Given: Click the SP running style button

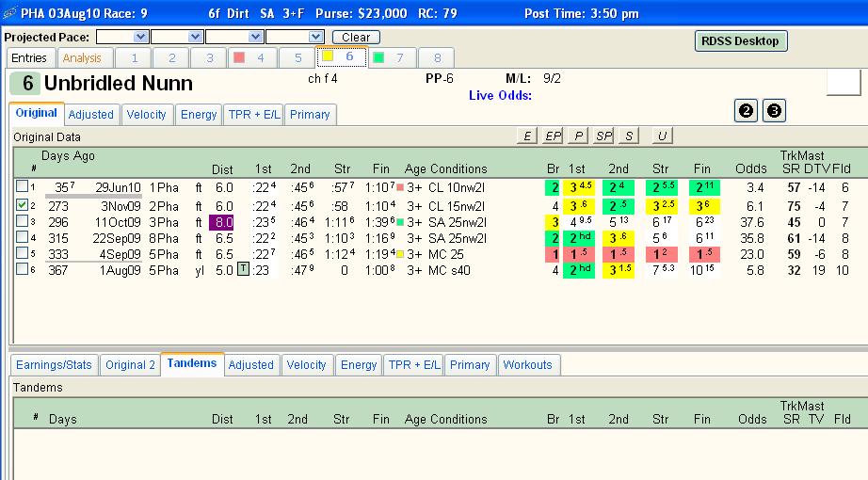Looking at the screenshot, I should coord(603,136).
